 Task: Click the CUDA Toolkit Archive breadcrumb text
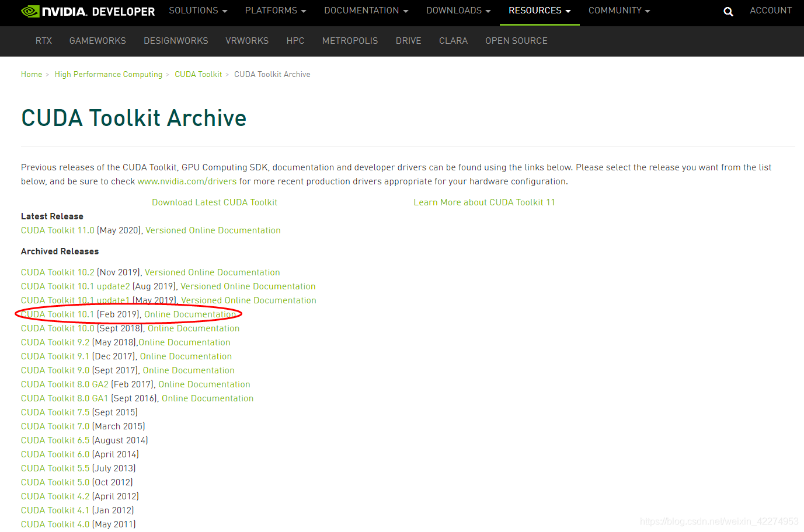coord(272,74)
